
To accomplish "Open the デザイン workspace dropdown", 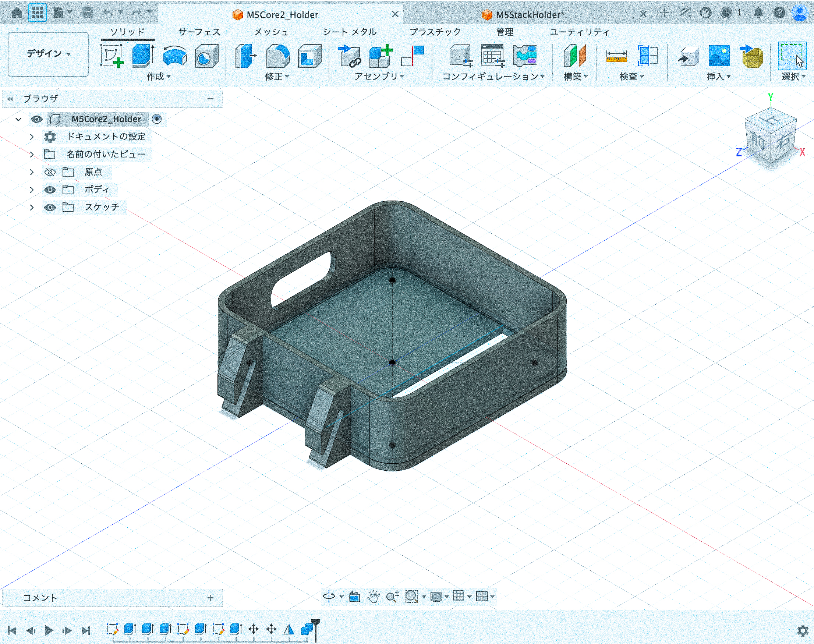I will click(48, 54).
